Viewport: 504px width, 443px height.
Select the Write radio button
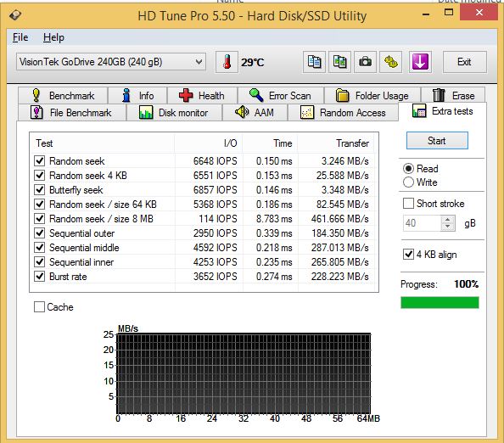click(408, 182)
